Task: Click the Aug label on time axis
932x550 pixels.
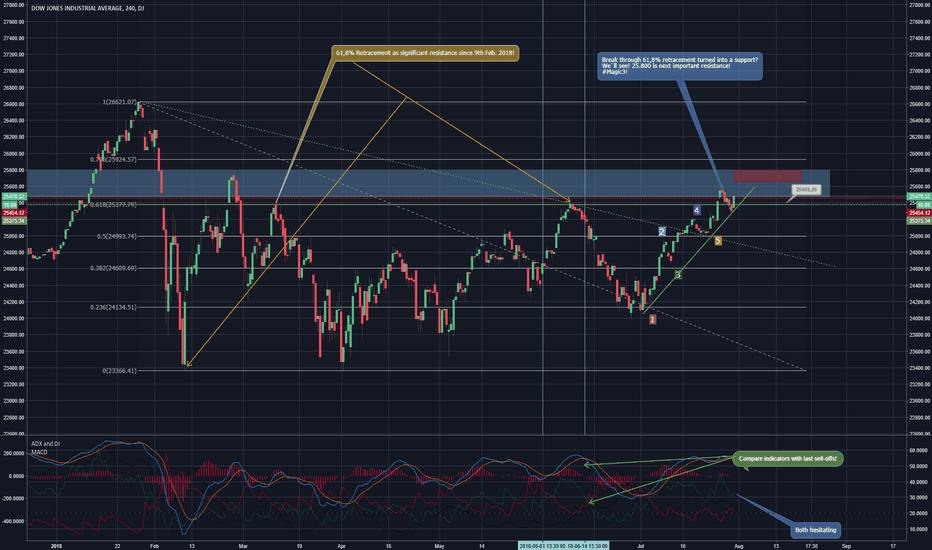Action: click(739, 546)
